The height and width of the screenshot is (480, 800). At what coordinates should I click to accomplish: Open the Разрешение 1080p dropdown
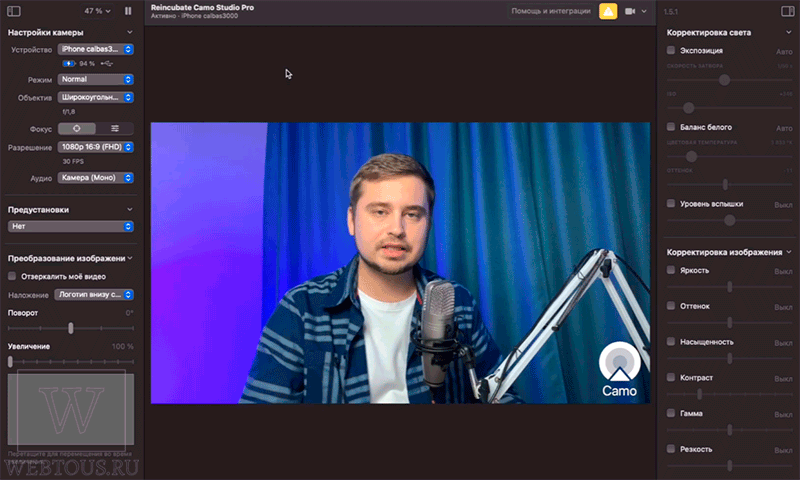[x=95, y=147]
